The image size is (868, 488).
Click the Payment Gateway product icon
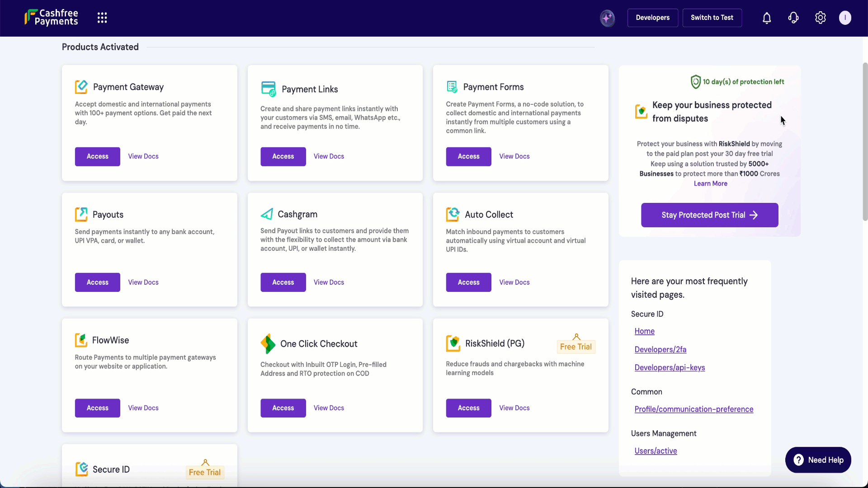click(x=81, y=87)
